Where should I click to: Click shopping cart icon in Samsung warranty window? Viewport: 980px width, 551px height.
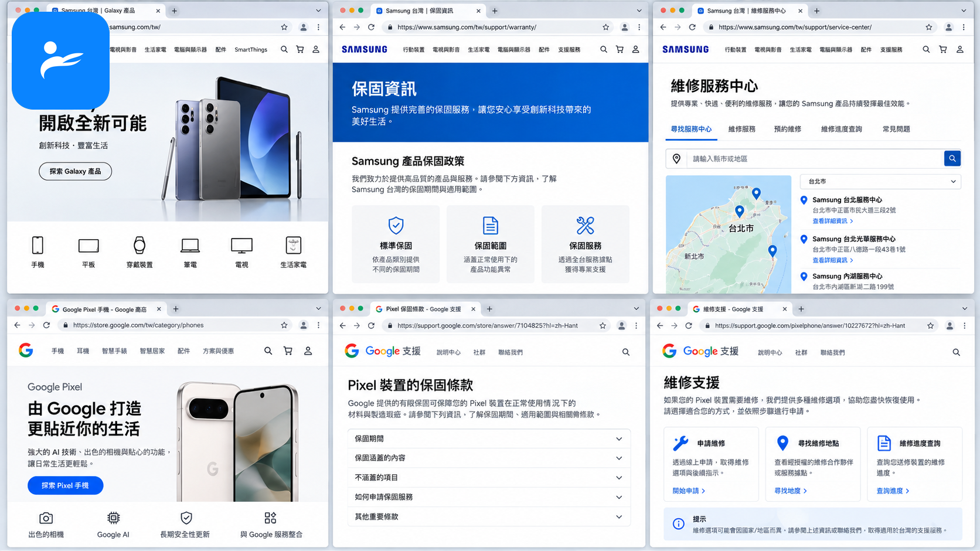coord(620,50)
